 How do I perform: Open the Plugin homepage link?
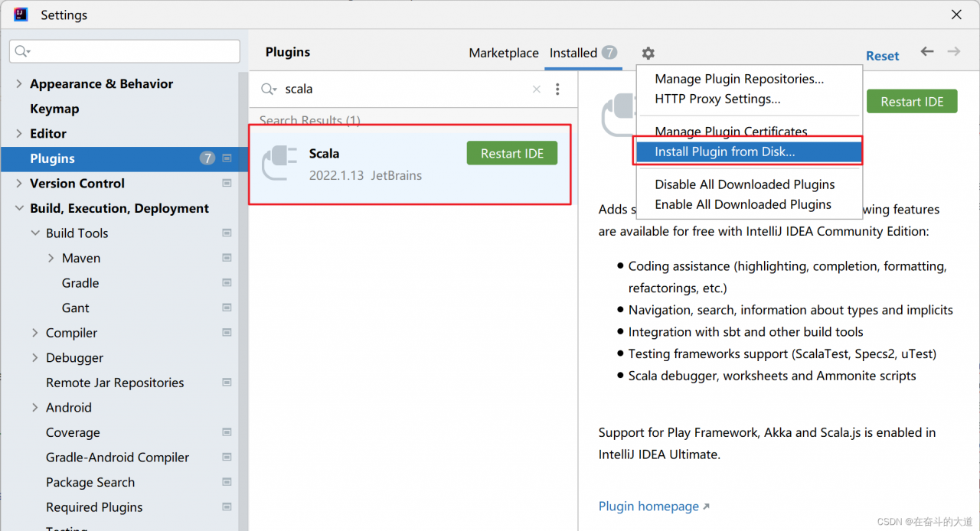(x=648, y=507)
